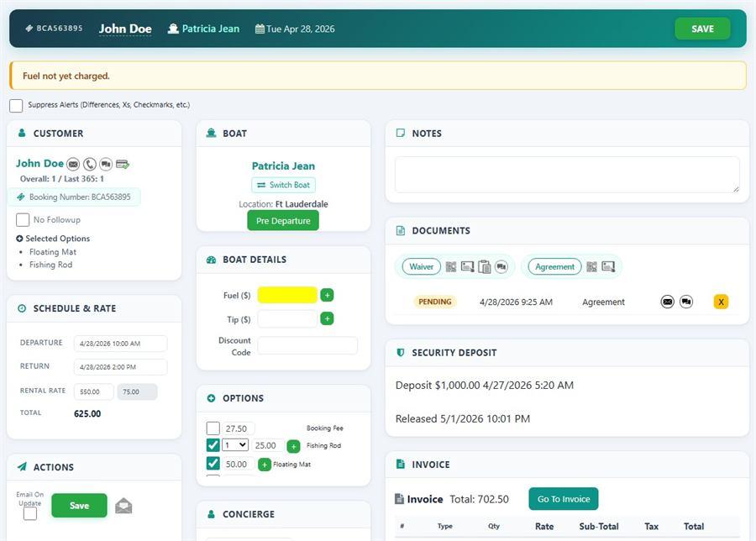
Task: Click the Security Deposit shield icon
Action: (400, 353)
